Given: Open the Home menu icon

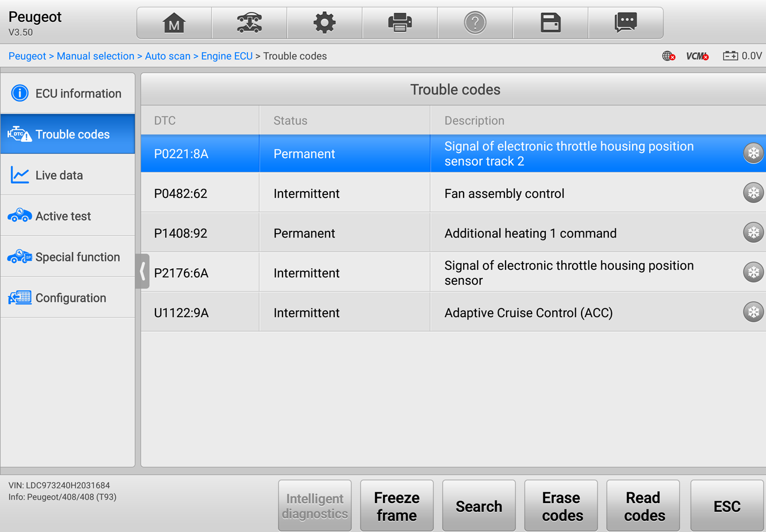Looking at the screenshot, I should pyautogui.click(x=174, y=22).
